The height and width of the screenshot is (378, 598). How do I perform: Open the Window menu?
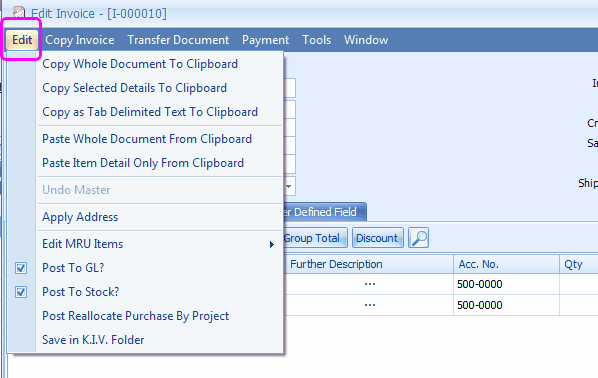click(x=366, y=40)
